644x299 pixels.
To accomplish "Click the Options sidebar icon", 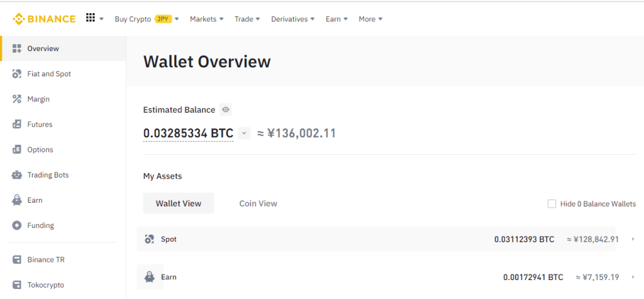I will 17,150.
